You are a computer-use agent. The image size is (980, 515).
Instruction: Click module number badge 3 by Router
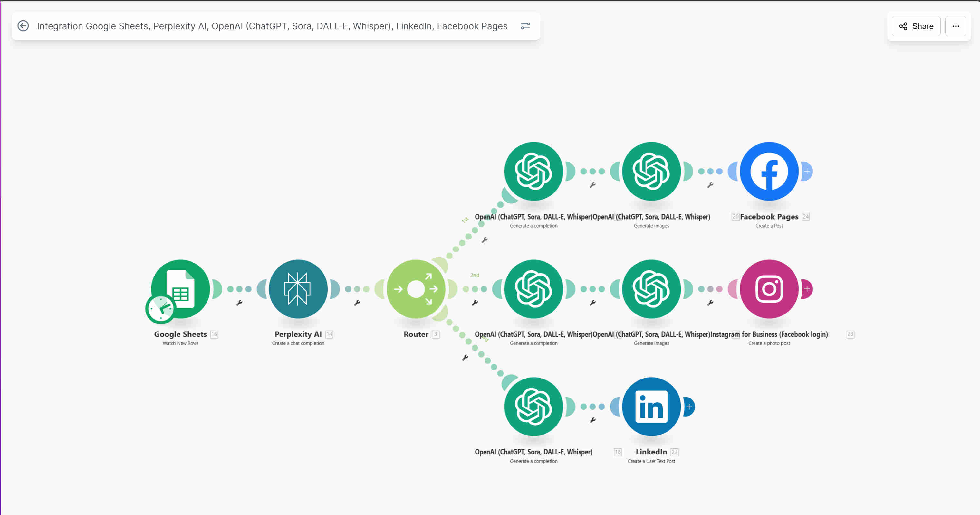point(436,334)
